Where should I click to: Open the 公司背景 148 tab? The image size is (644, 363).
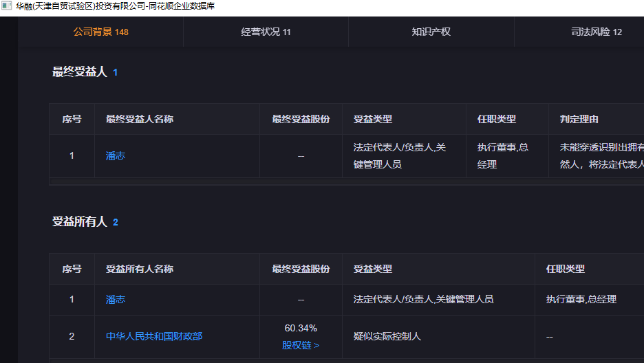point(100,32)
